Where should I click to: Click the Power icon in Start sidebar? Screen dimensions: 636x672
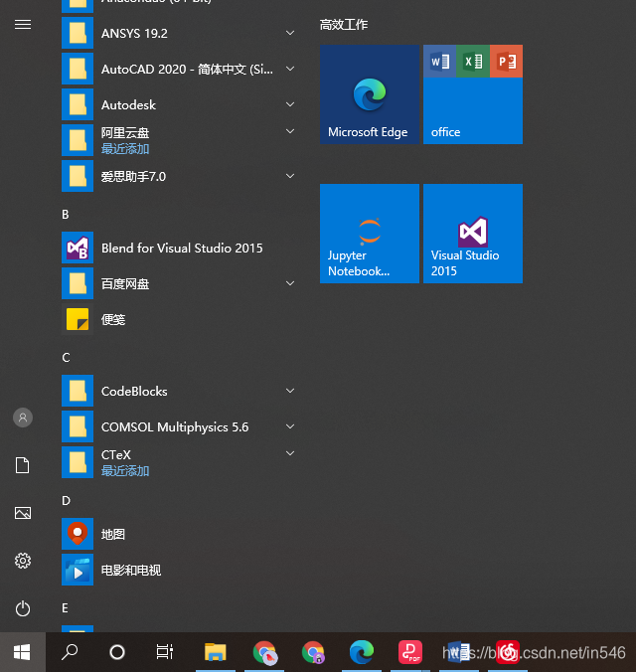(x=23, y=608)
